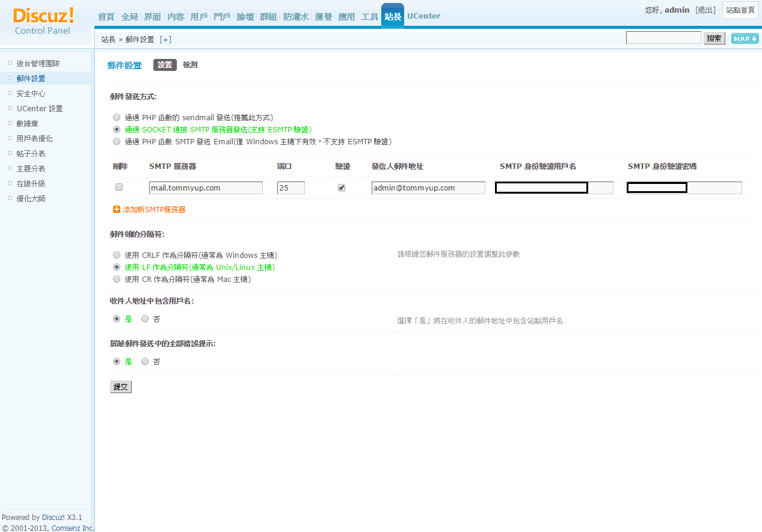
Task: Choose 否 for including username in recipient address
Action: pyautogui.click(x=145, y=319)
